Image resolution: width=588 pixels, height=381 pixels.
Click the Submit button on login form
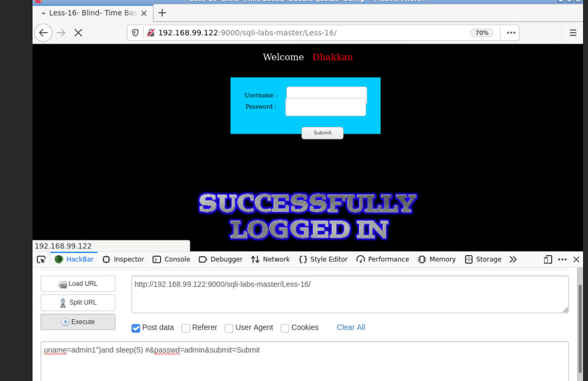coord(323,133)
